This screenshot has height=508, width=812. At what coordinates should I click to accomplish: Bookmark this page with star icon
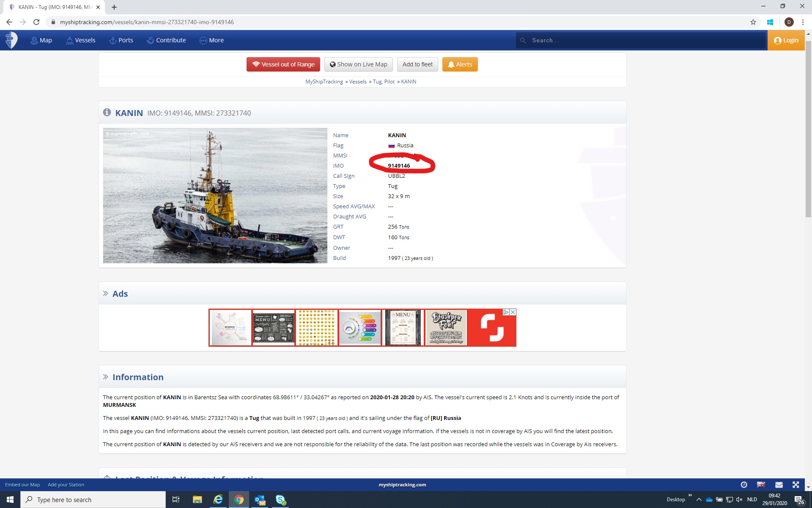coord(753,22)
